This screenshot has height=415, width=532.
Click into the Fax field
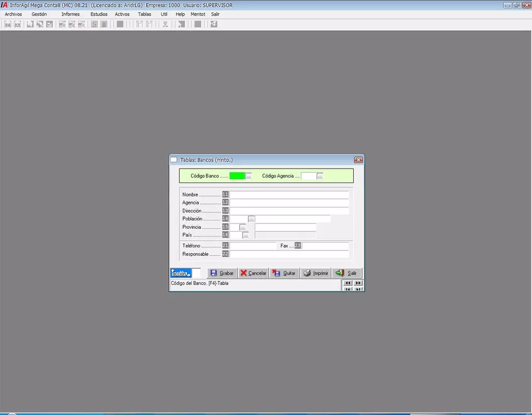click(326, 246)
